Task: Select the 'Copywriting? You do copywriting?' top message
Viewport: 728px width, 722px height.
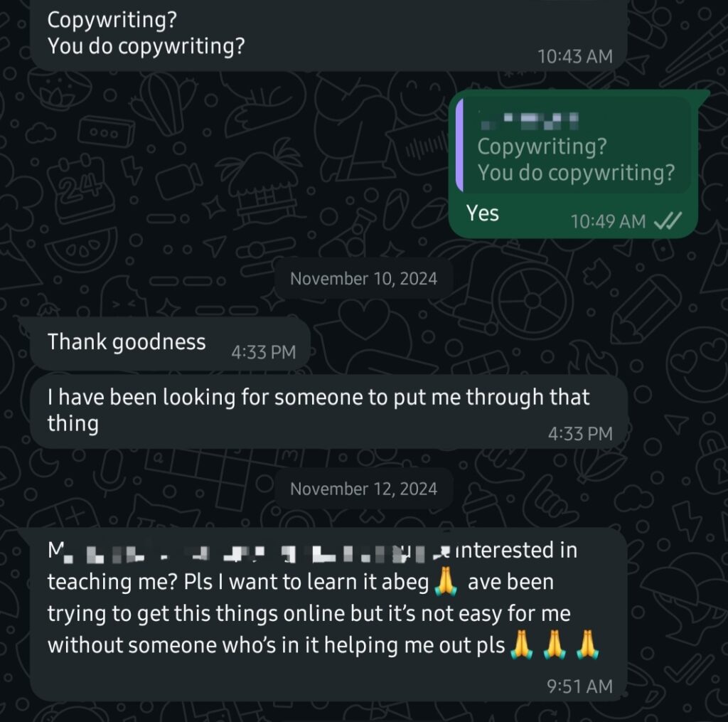Action: click(x=328, y=35)
